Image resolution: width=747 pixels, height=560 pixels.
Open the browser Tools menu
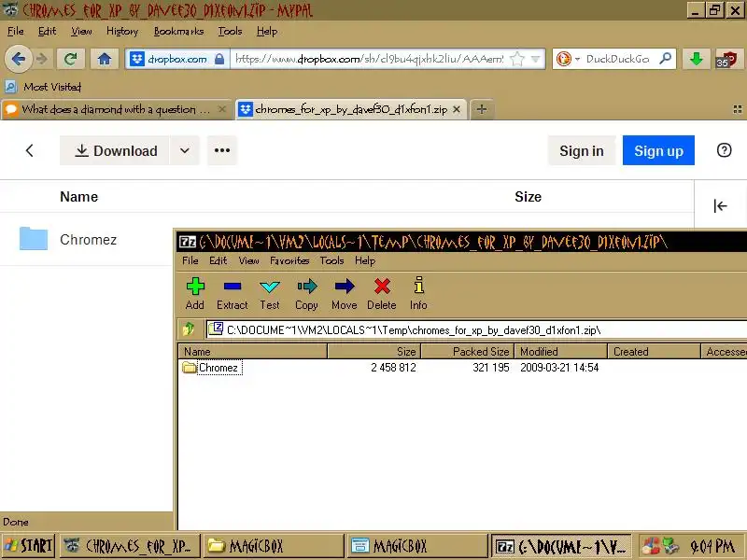(x=230, y=32)
